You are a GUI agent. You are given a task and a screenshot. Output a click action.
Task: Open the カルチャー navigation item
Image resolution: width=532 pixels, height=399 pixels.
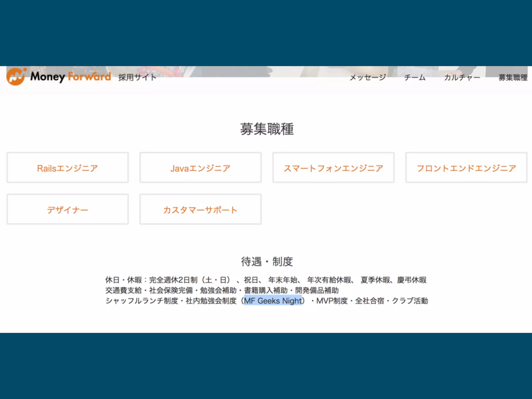[x=462, y=77]
